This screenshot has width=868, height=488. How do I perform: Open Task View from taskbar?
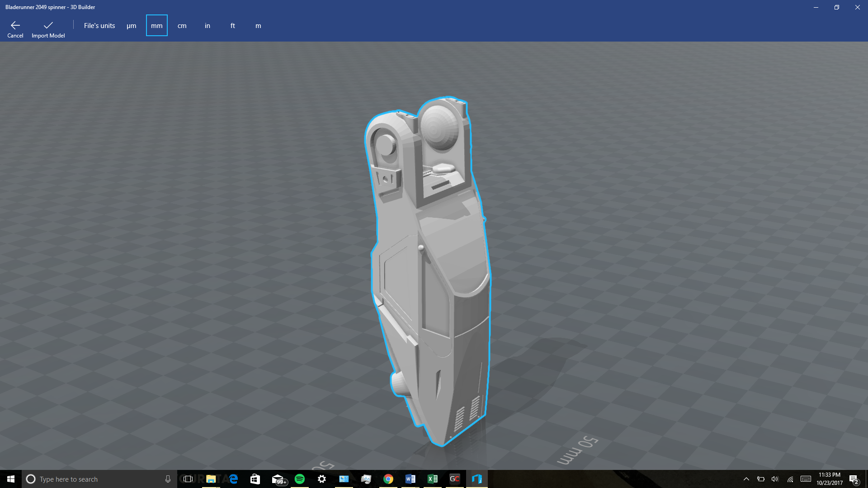[x=188, y=479]
